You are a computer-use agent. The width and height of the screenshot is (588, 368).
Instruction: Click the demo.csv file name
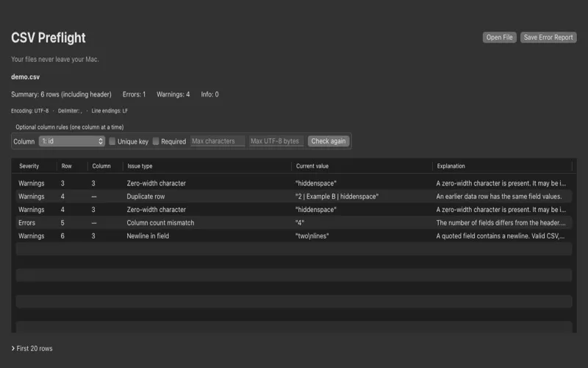[25, 77]
